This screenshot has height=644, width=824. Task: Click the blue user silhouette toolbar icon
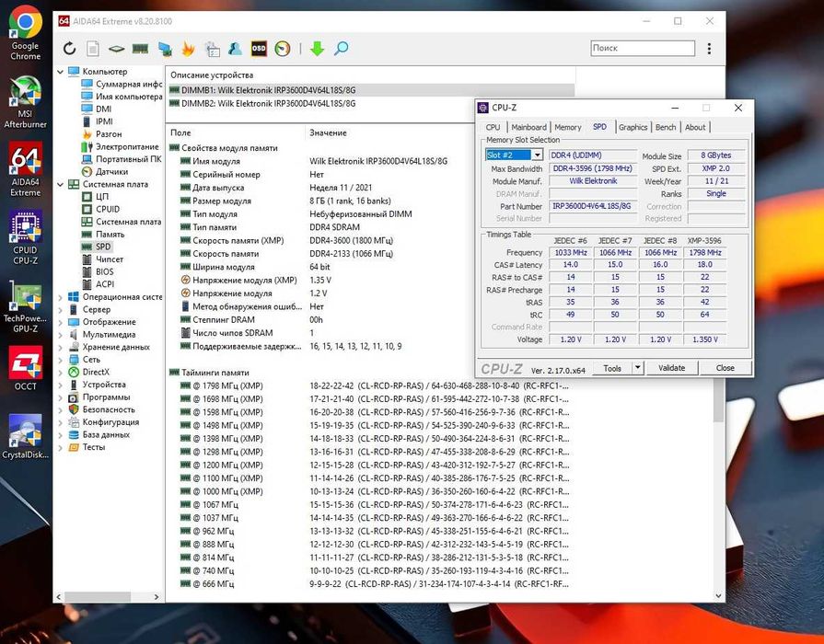(x=235, y=49)
